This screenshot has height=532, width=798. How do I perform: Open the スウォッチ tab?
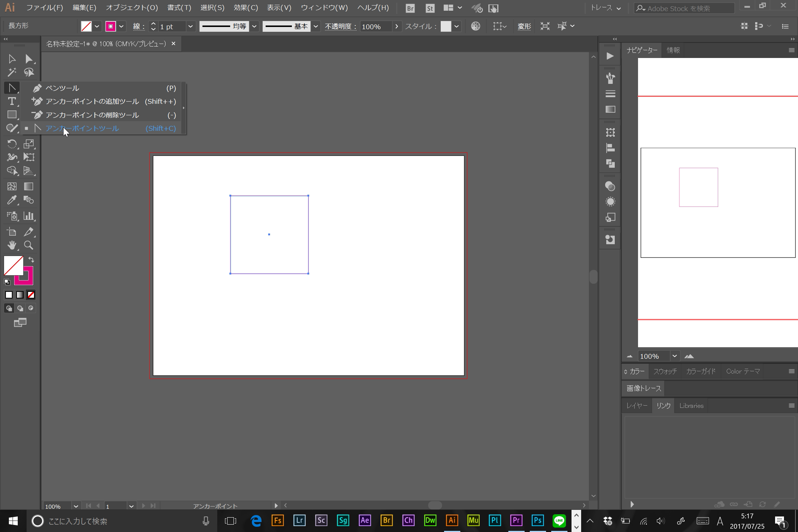point(664,371)
